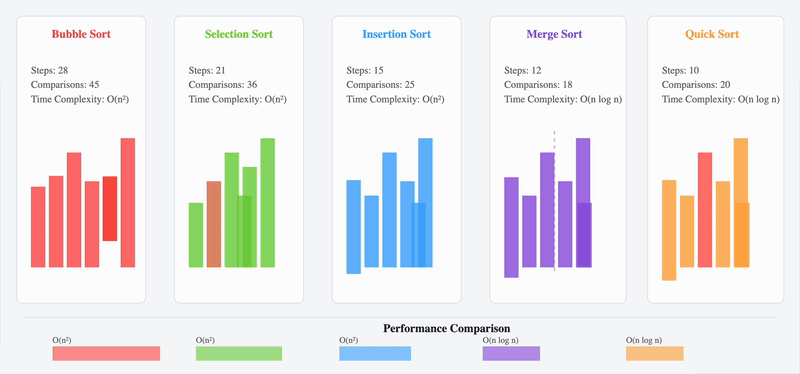Click the blue performance comparison bar
The image size is (800, 374).
[x=375, y=354]
